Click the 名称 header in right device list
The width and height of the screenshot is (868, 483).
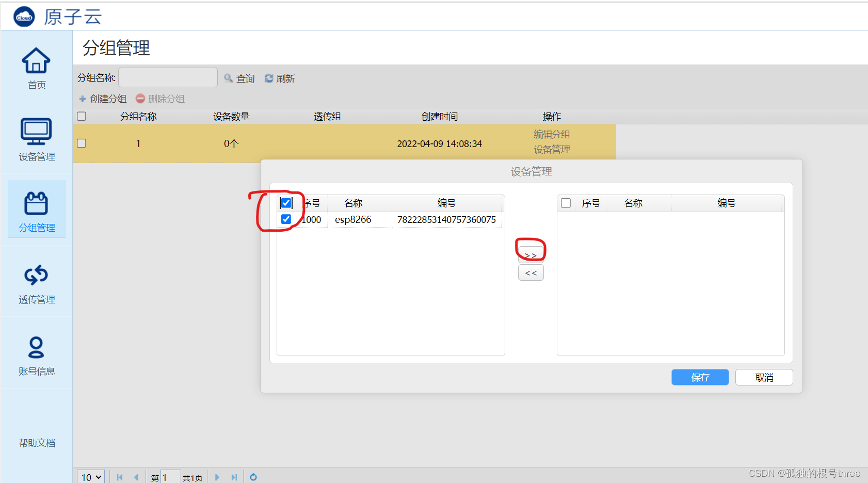[x=633, y=203]
